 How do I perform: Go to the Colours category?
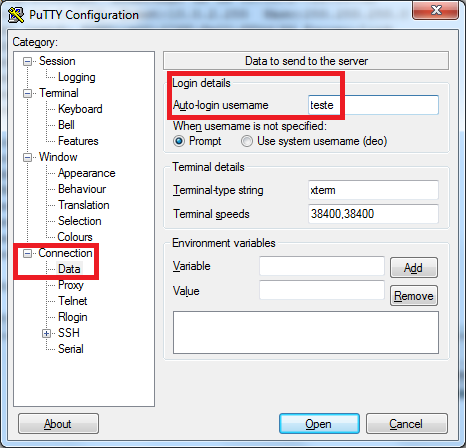[75, 237]
